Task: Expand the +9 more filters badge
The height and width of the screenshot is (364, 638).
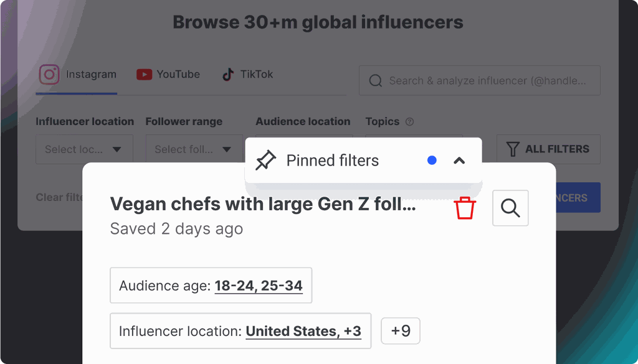Action: click(x=401, y=331)
